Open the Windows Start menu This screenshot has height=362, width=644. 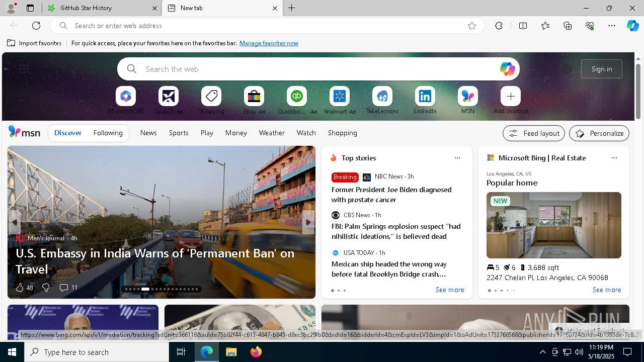click(x=12, y=352)
